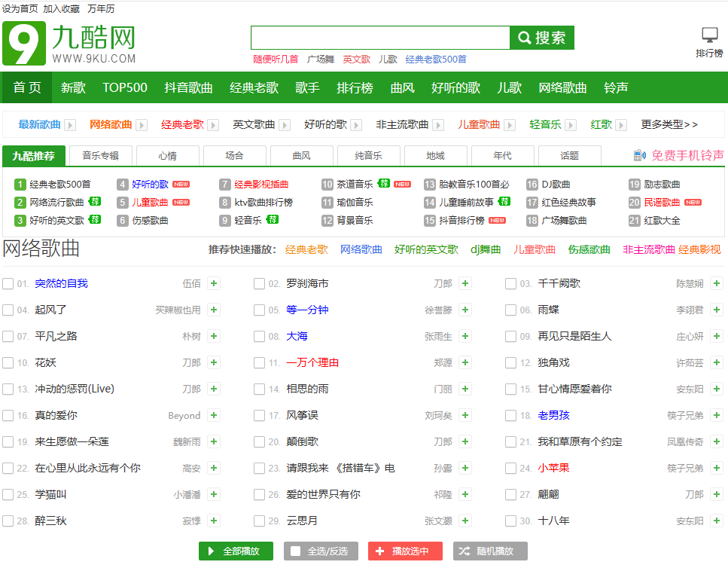Add 学猫叫 with its plus icon

214,494
